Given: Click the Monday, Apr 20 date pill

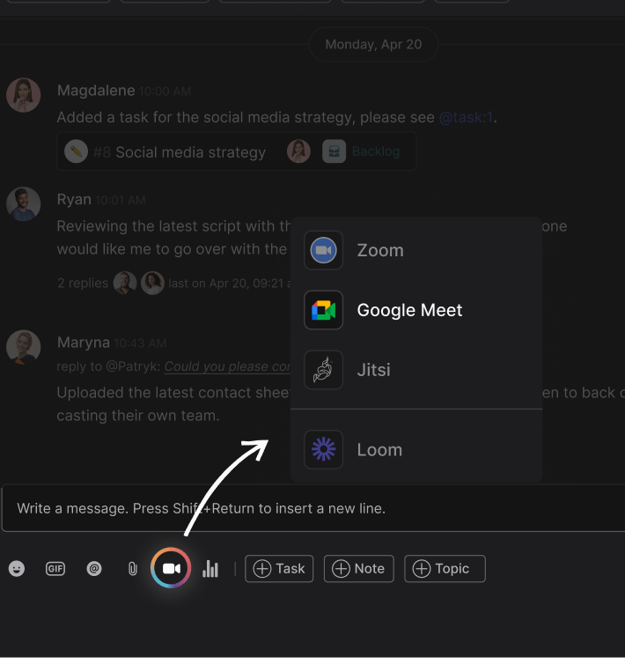Looking at the screenshot, I should point(373,44).
